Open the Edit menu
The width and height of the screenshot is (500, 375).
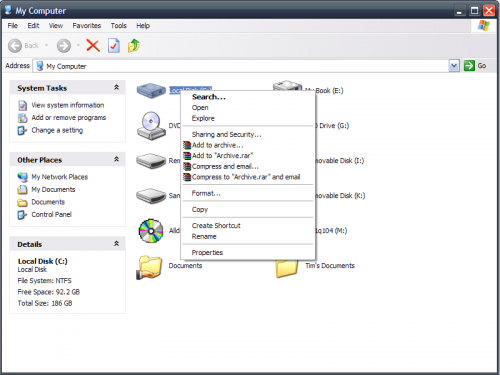click(x=33, y=26)
